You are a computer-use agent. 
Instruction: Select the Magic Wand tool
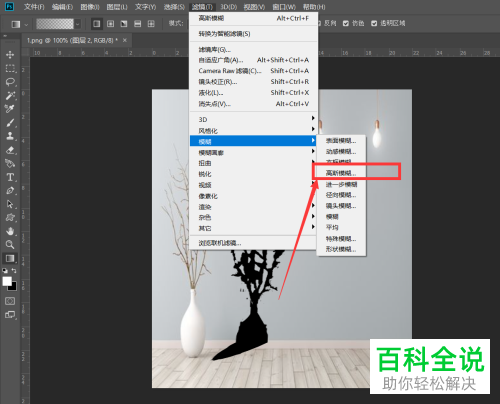point(10,96)
